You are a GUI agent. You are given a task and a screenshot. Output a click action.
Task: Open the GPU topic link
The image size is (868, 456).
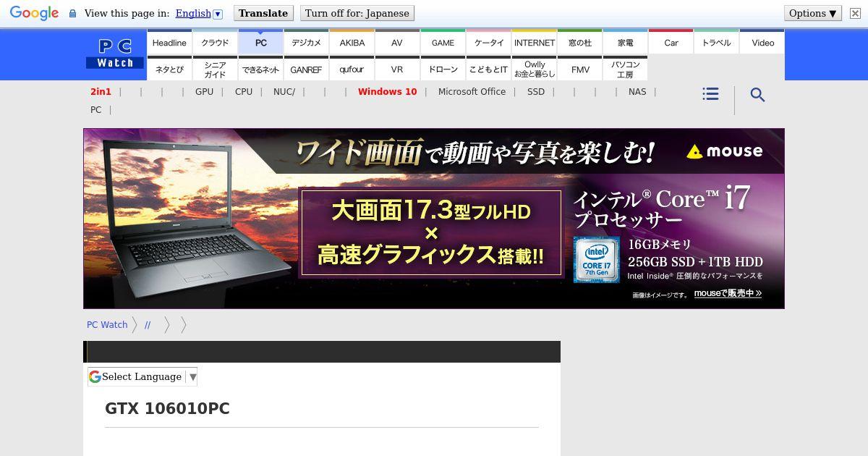click(x=204, y=92)
